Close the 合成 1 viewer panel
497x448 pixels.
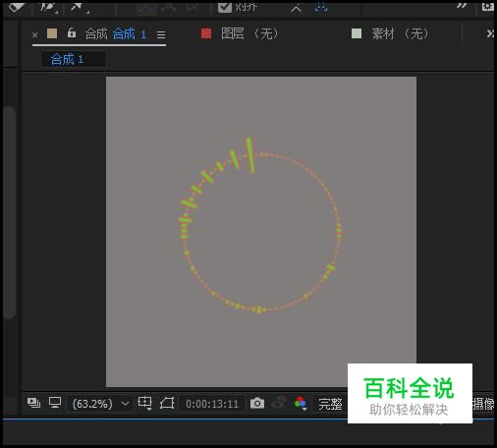coord(35,34)
